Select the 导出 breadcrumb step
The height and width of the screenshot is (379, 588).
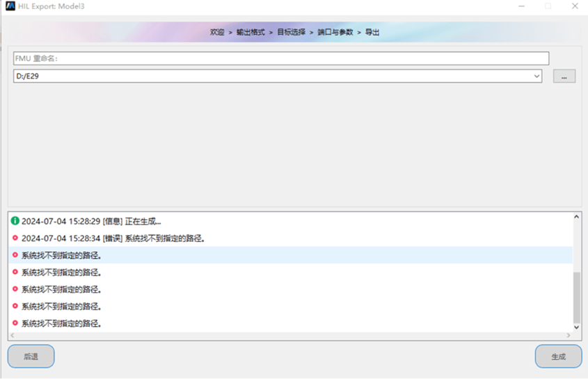372,32
